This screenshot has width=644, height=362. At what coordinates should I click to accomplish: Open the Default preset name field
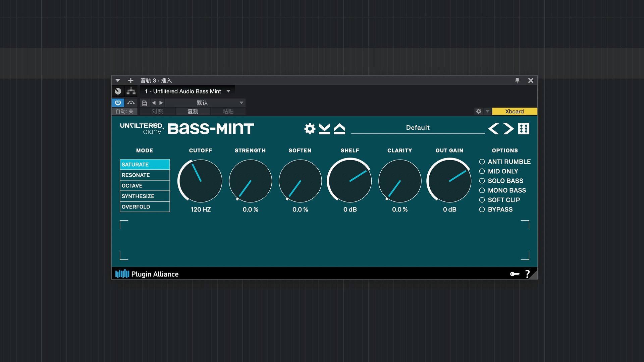(x=418, y=128)
